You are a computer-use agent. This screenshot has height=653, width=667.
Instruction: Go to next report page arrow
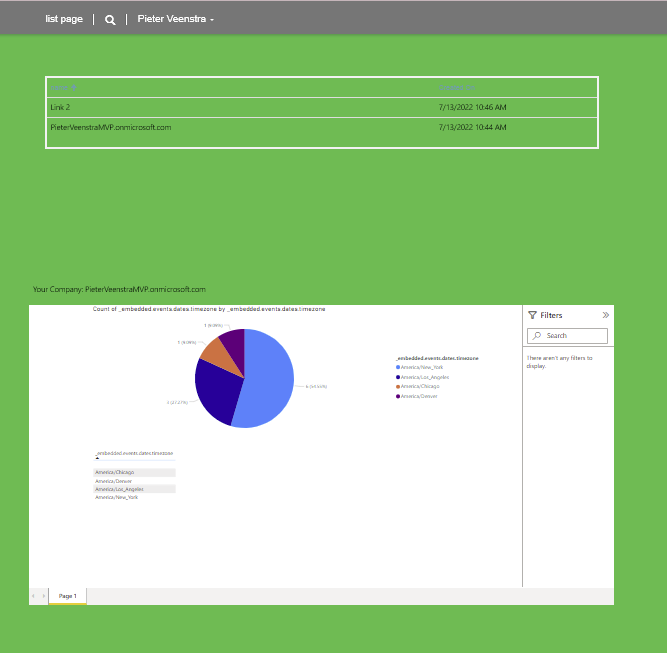point(43,596)
